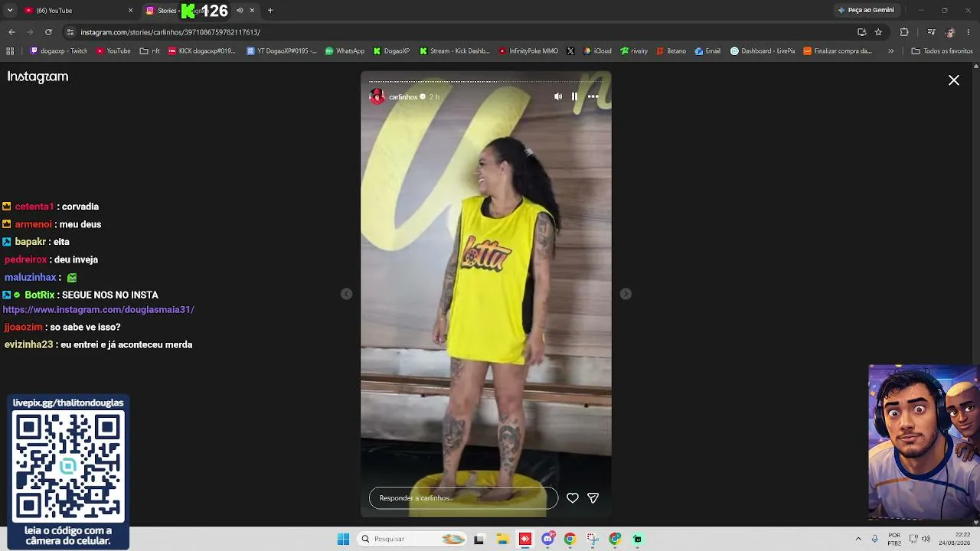This screenshot has height=551, width=980.
Task: Open the 'YT DogaoXP#0195' bookmark
Action: (282, 51)
